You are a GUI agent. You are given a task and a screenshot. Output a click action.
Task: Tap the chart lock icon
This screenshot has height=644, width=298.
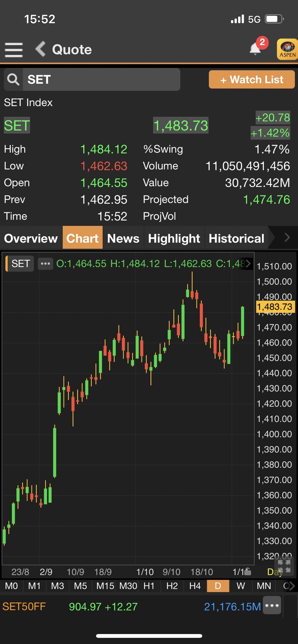[248, 571]
